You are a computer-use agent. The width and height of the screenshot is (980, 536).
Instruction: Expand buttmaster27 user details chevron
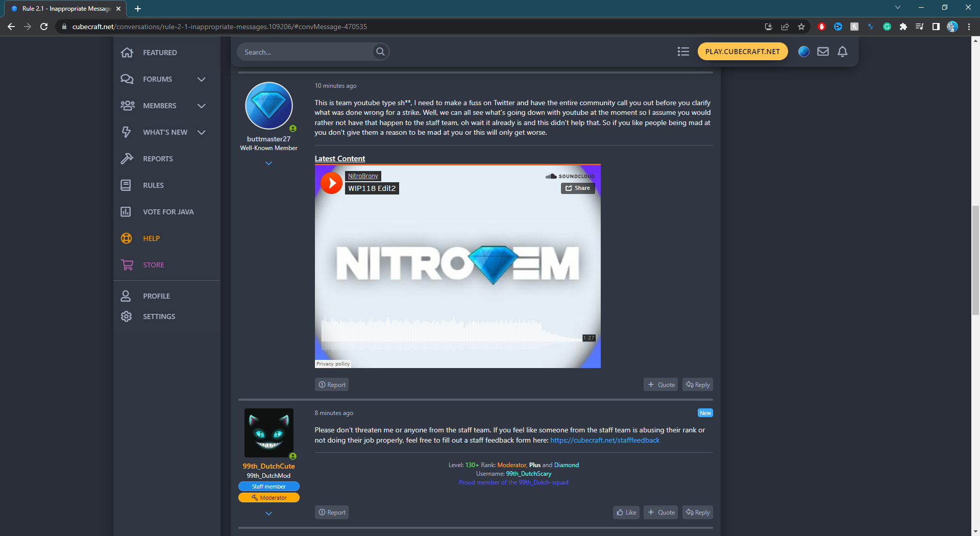point(269,163)
